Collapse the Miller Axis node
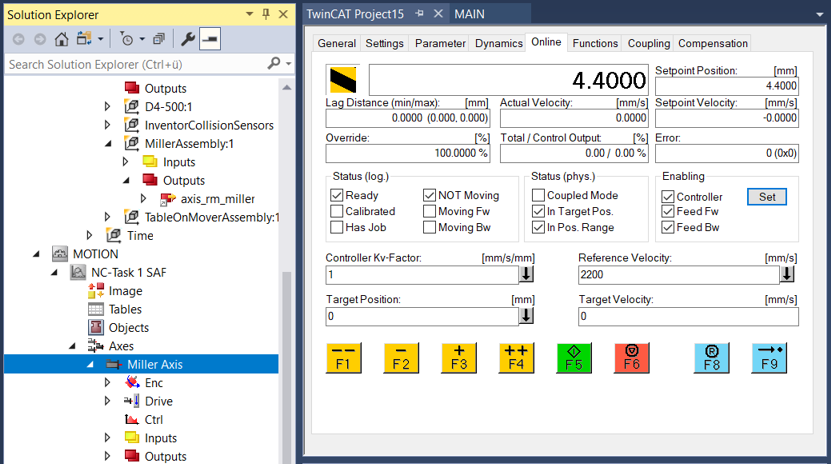The height and width of the screenshot is (464, 831). (90, 364)
